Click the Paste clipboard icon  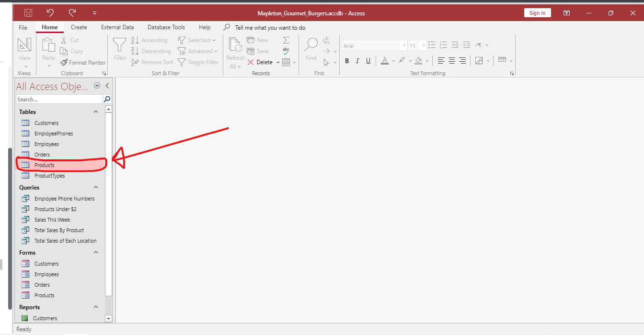[48, 45]
